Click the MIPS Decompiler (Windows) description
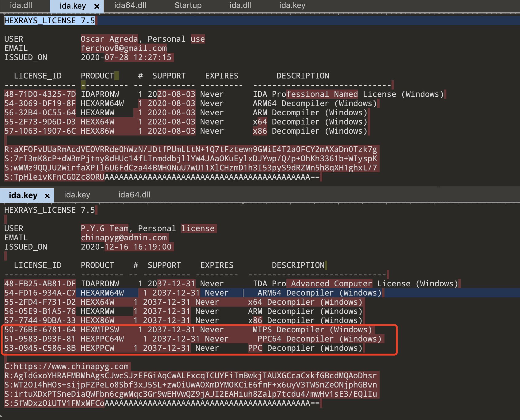Image resolution: width=520 pixels, height=420 pixels. (312, 330)
